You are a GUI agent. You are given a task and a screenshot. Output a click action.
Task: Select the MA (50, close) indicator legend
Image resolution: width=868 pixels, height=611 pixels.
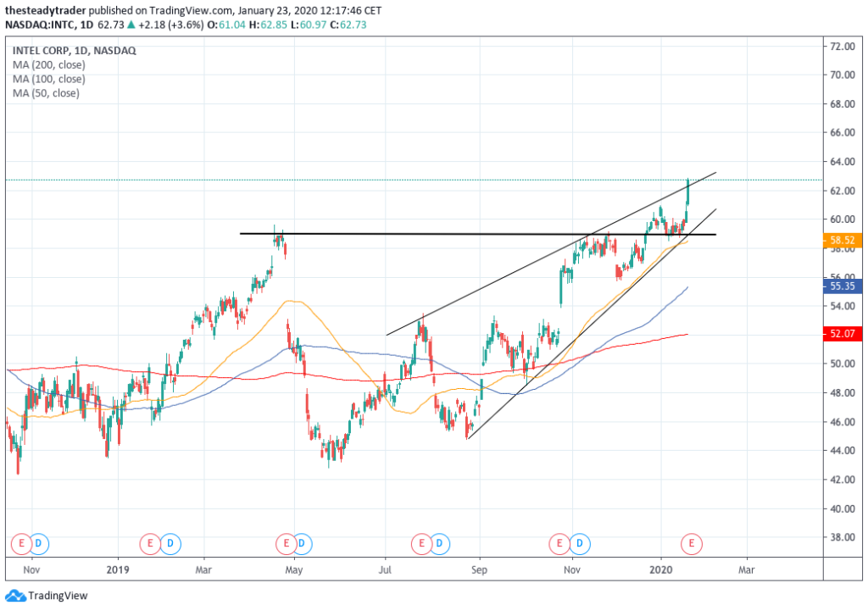click(x=46, y=93)
